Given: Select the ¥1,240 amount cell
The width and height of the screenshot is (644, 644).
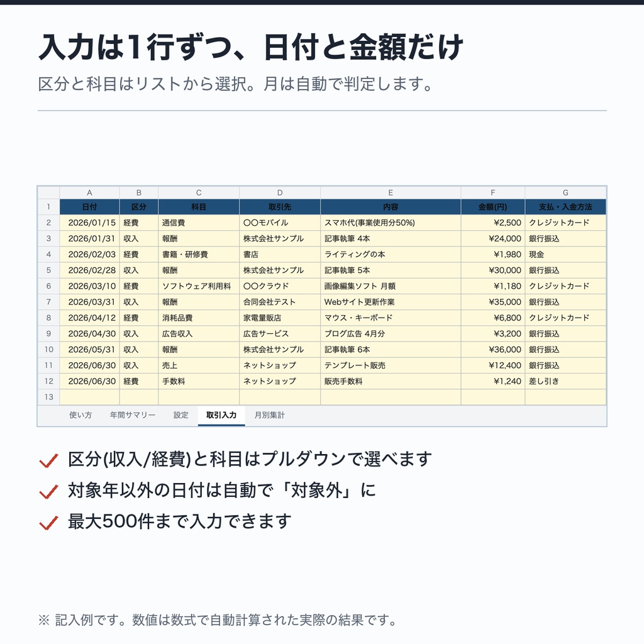Looking at the screenshot, I should coord(493,381).
